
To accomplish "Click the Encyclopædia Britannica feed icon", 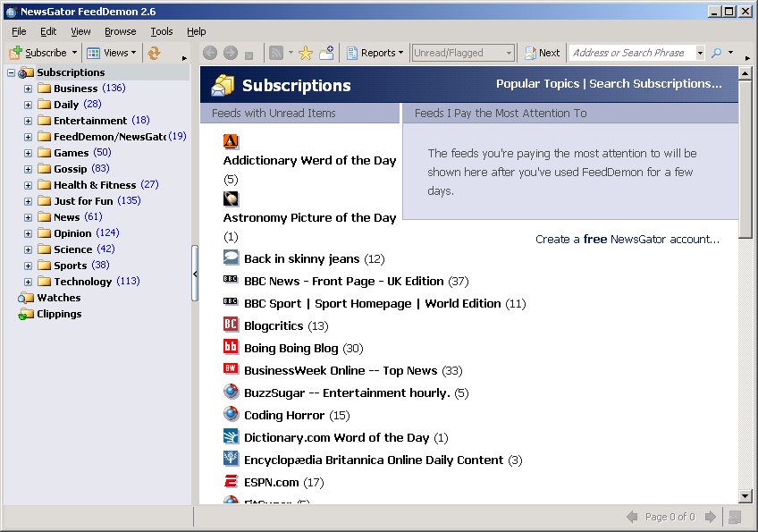I will coord(231,458).
